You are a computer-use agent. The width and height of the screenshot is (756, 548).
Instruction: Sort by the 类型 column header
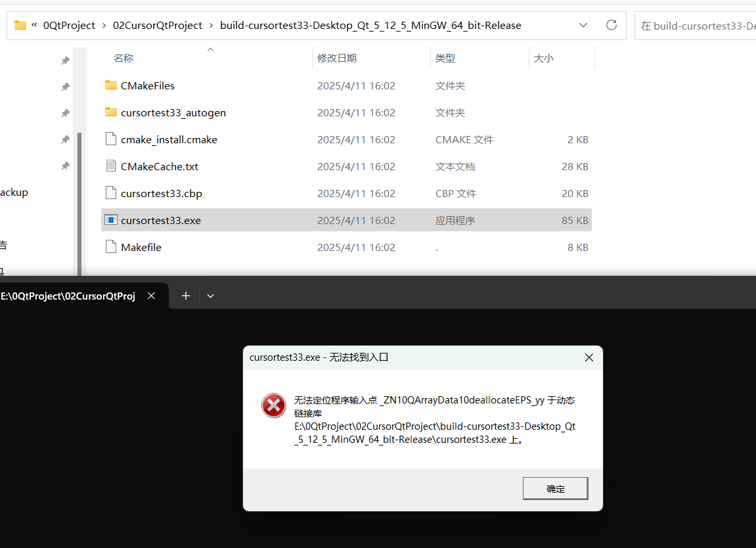[x=445, y=58]
